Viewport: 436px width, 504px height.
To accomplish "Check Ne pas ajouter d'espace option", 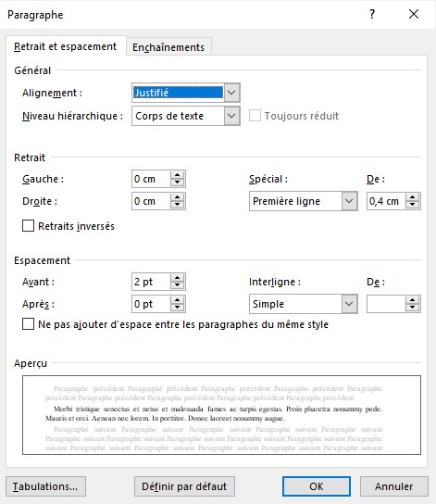I will tap(29, 324).
